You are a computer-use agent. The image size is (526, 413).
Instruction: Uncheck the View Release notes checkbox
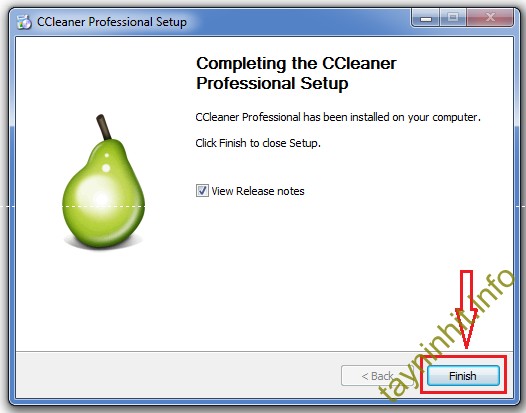point(202,191)
